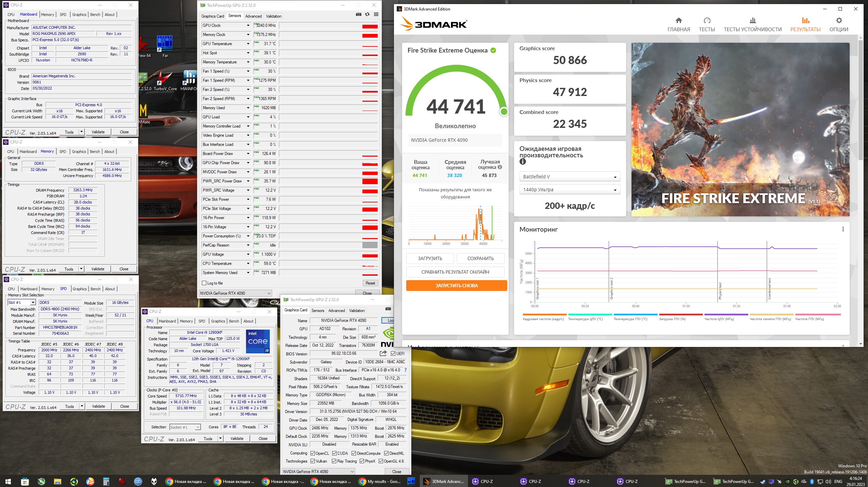
Task: Toggle the Кадровая частота legend color
Action: pos(544,314)
